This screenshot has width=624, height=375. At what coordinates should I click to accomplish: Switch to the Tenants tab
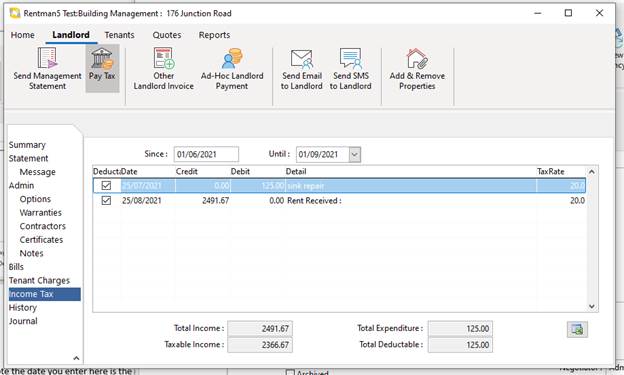pyautogui.click(x=119, y=35)
